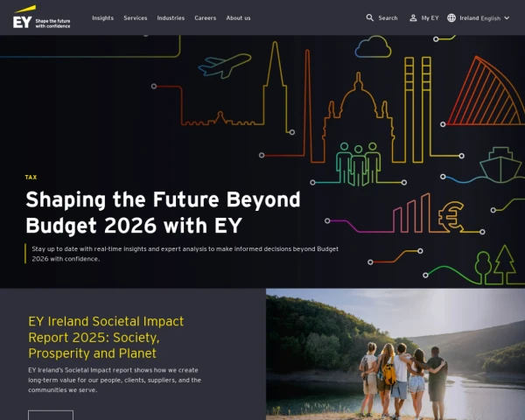Click the TAX category label
The width and height of the screenshot is (525, 420).
[31, 177]
